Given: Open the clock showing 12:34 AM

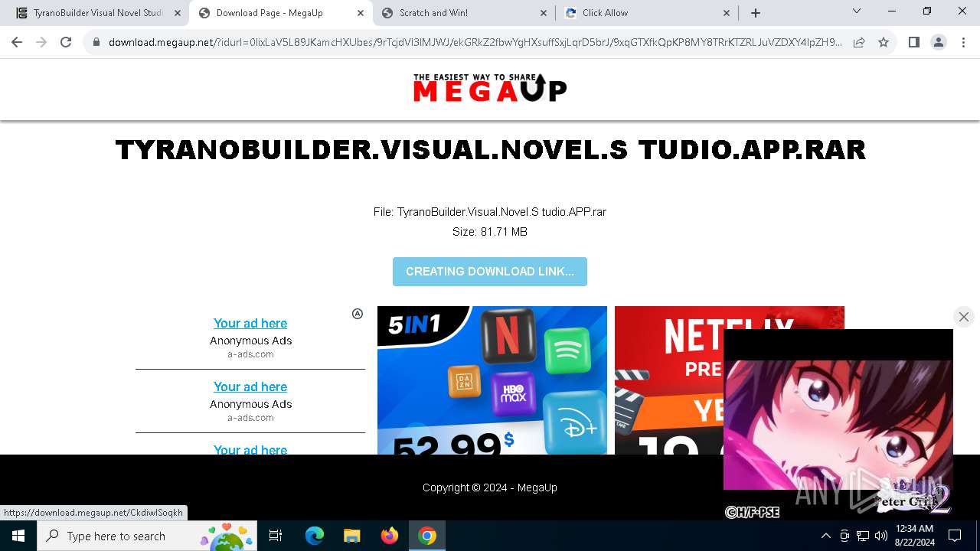Looking at the screenshot, I should tap(915, 536).
